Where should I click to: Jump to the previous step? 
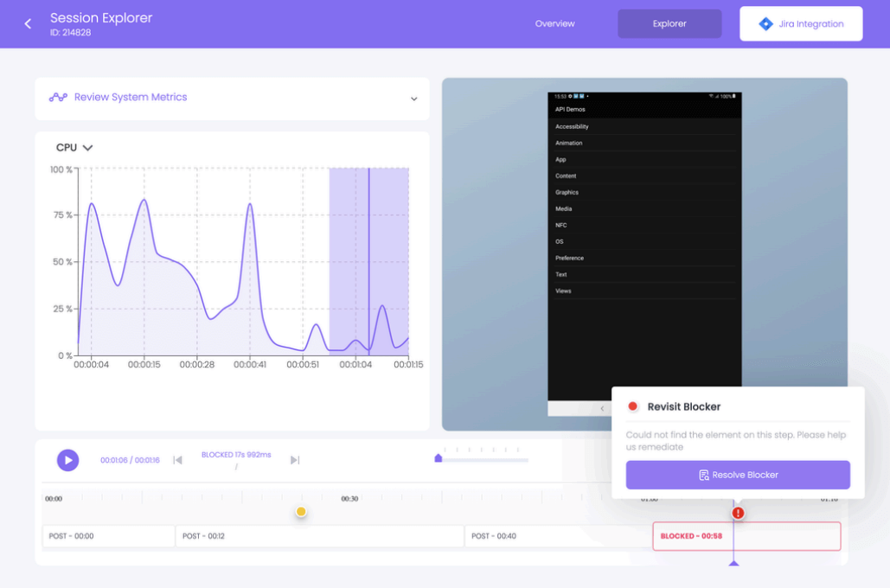tap(177, 460)
